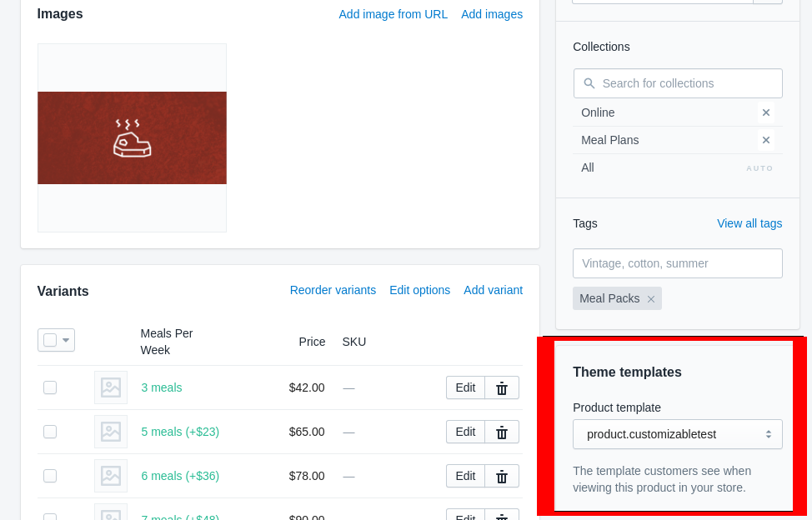
Task: Click the Tags input field
Action: [677, 263]
